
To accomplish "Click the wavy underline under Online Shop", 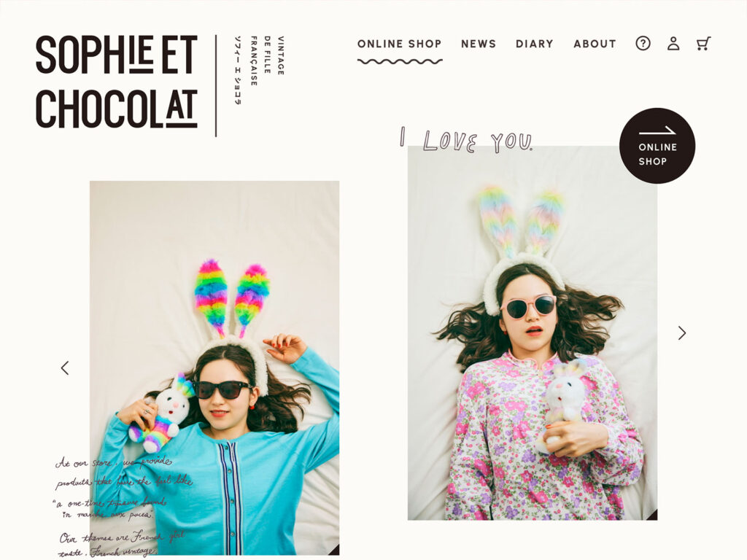I will (x=400, y=61).
